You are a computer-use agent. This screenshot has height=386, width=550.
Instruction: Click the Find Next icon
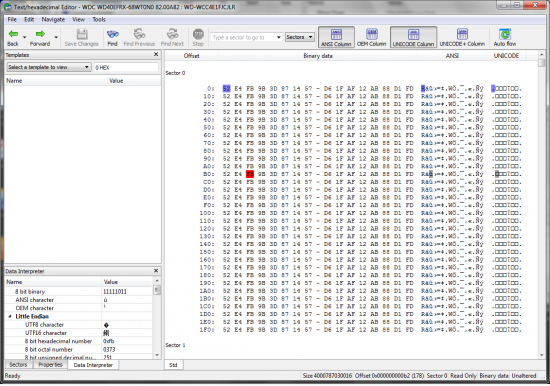(172, 34)
